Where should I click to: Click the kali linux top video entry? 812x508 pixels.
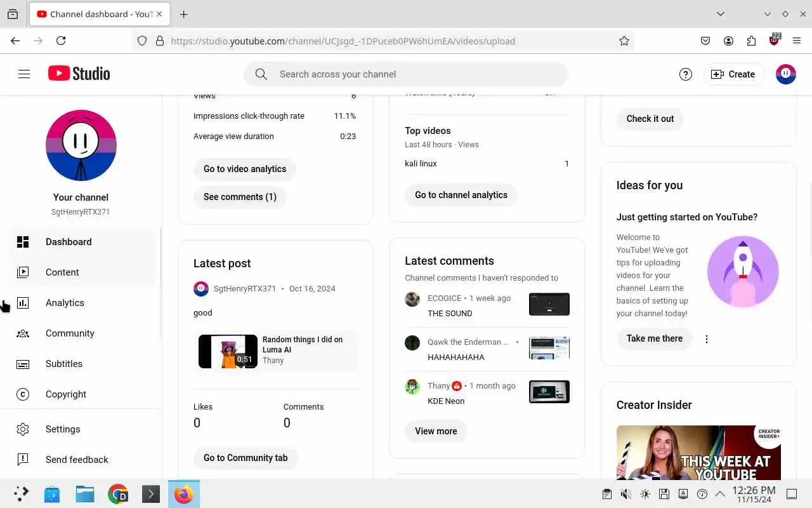[421, 164]
